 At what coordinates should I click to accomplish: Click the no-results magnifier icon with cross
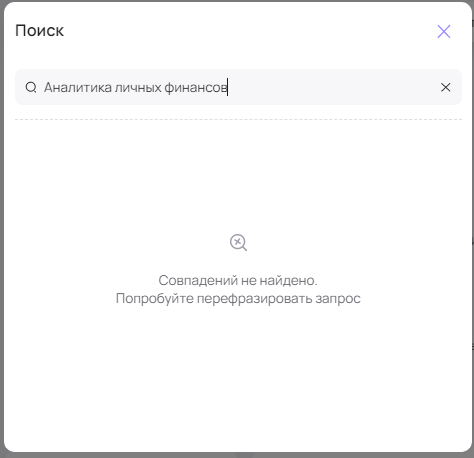[238, 242]
